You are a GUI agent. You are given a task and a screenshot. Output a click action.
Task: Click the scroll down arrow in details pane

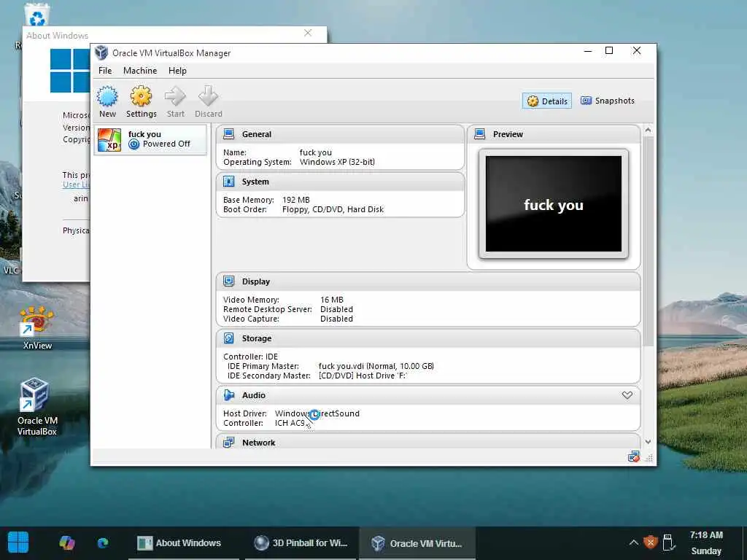[x=648, y=442]
